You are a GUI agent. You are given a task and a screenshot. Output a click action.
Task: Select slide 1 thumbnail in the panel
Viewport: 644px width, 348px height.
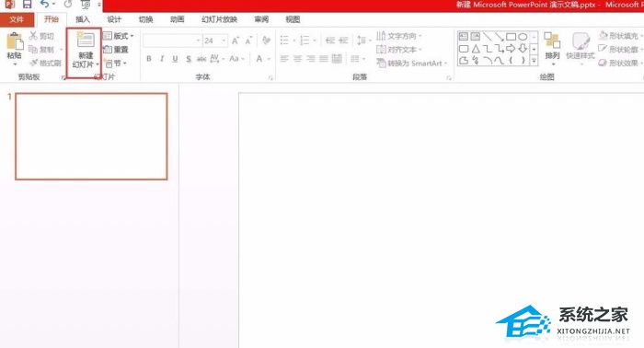pyautogui.click(x=91, y=136)
